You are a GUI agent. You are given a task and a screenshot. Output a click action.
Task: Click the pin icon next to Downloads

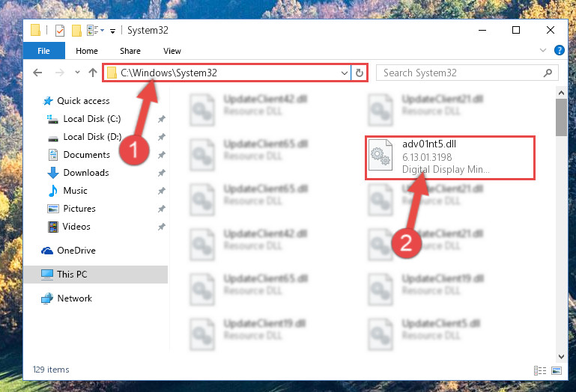click(161, 173)
